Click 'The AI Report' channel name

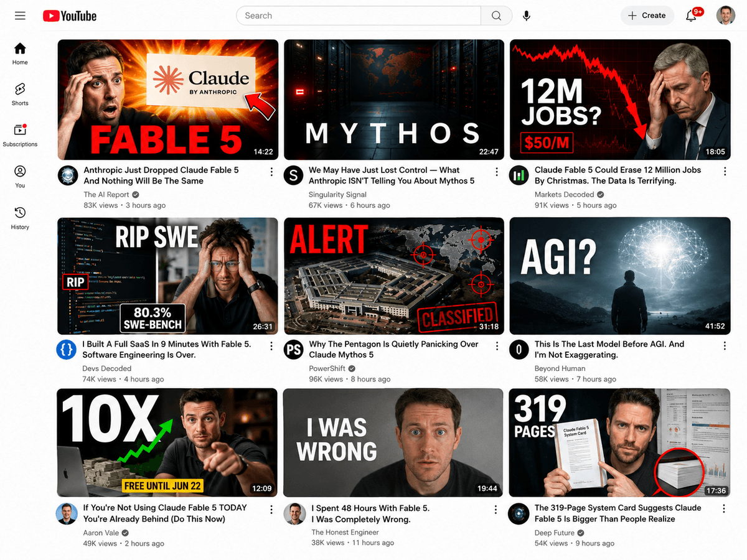tap(106, 194)
